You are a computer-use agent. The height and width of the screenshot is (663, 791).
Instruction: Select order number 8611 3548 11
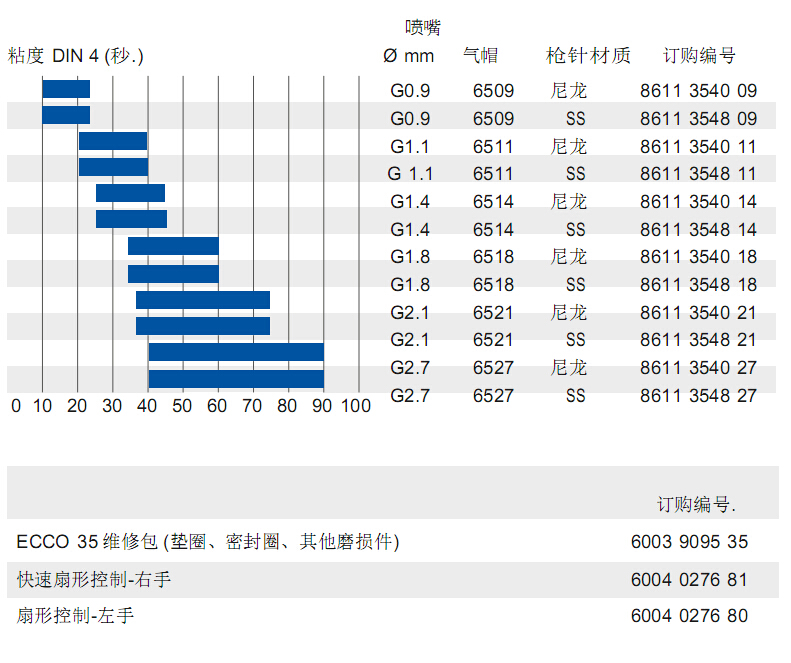[x=698, y=174]
